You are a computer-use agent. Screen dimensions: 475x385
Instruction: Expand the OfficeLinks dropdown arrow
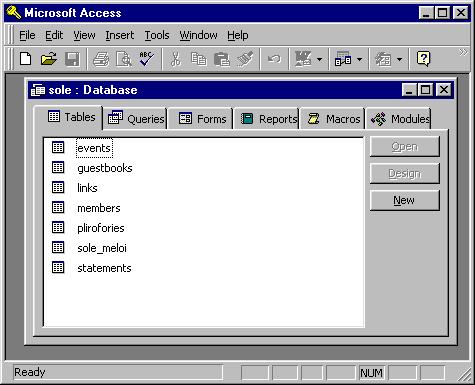319,60
